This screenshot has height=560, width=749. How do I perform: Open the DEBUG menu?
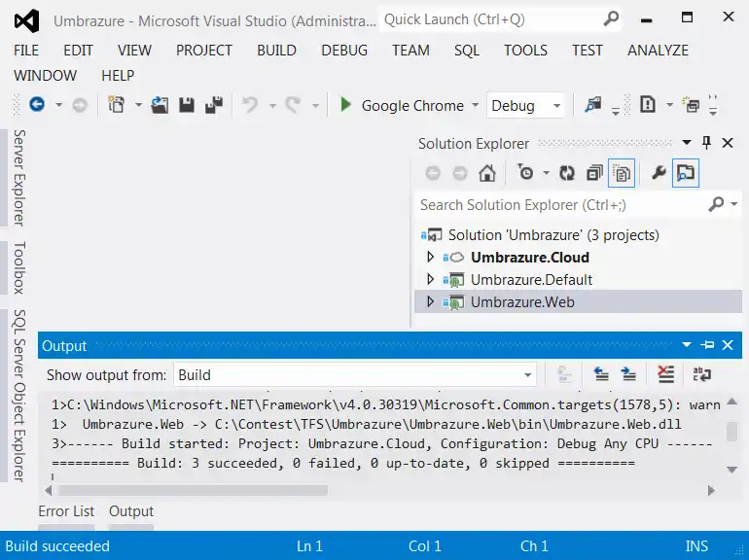click(x=344, y=51)
